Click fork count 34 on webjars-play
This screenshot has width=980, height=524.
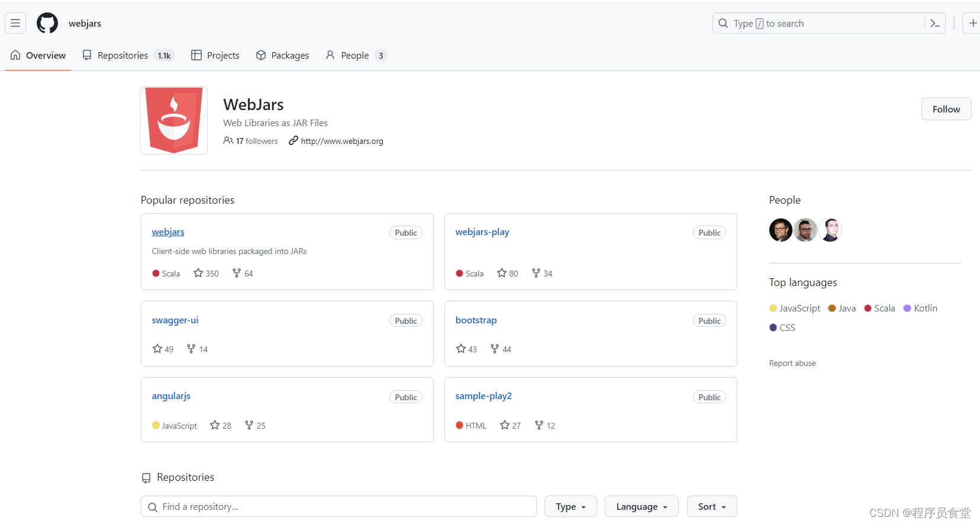542,273
